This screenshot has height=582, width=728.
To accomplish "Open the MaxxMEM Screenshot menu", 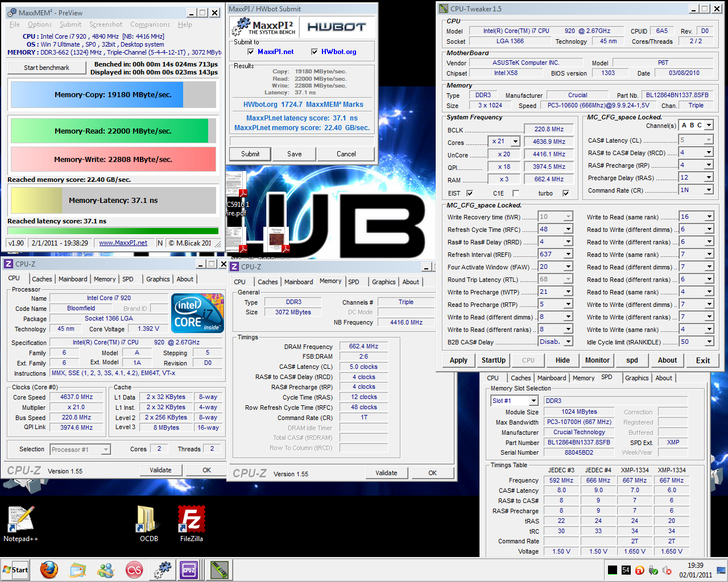I will point(106,24).
